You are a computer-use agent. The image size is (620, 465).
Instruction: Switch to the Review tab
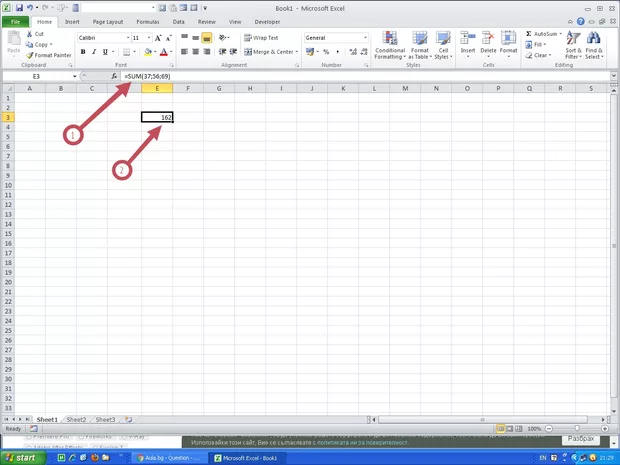(207, 22)
